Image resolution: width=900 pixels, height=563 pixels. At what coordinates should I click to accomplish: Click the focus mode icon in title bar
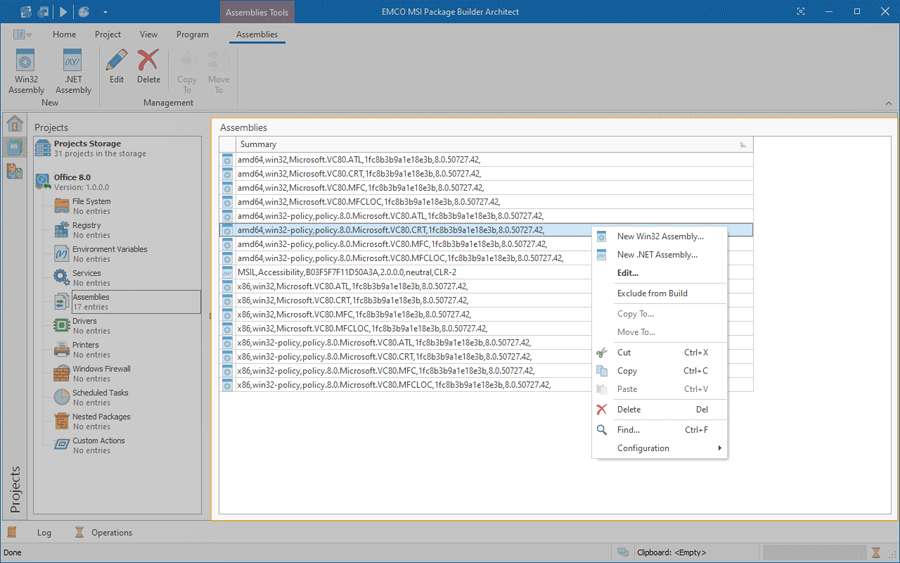(x=801, y=11)
